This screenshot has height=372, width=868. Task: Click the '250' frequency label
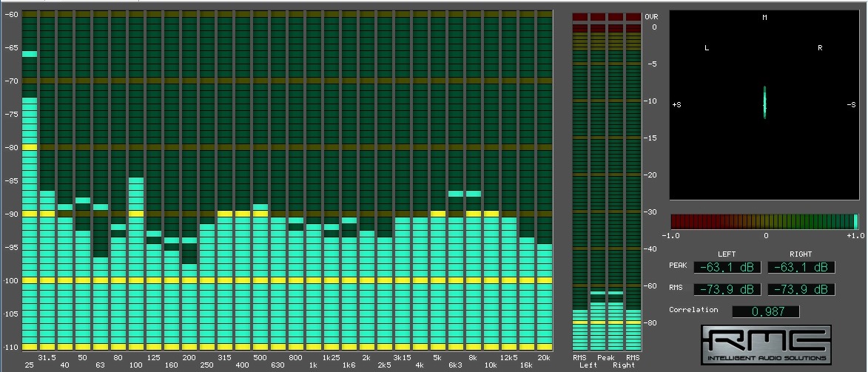click(206, 365)
